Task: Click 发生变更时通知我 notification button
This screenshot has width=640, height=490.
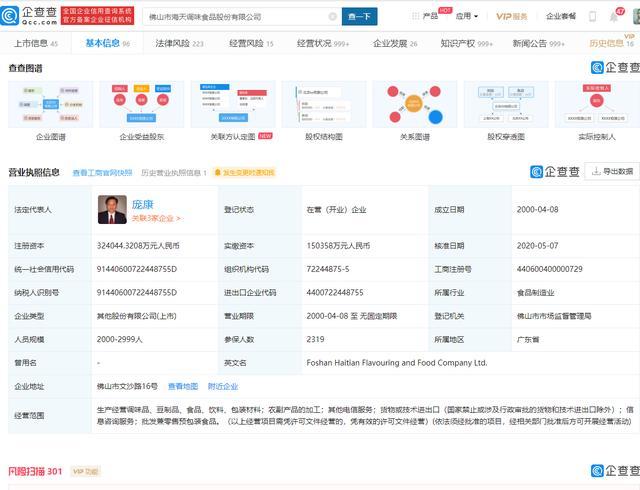Action: tap(244, 173)
